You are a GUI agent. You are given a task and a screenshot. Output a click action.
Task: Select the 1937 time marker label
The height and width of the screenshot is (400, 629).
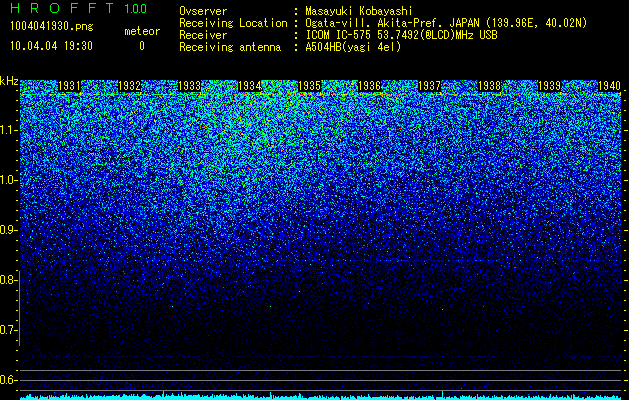tap(429, 86)
